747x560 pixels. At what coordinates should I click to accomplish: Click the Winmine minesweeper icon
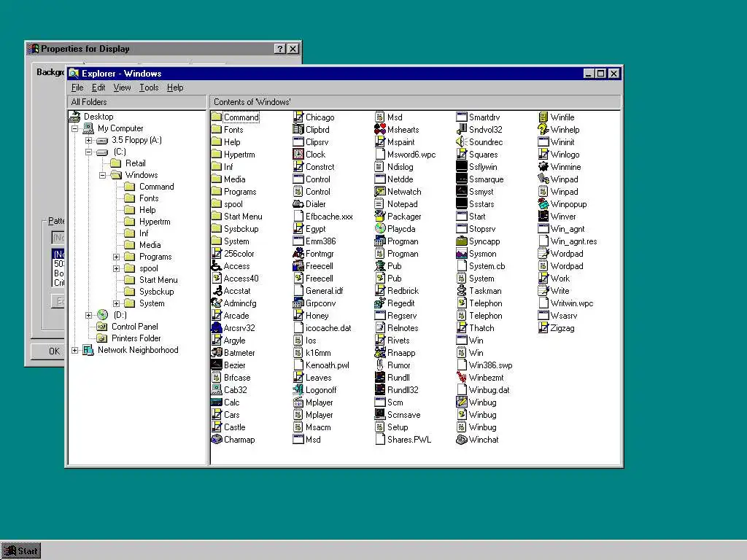pos(543,167)
